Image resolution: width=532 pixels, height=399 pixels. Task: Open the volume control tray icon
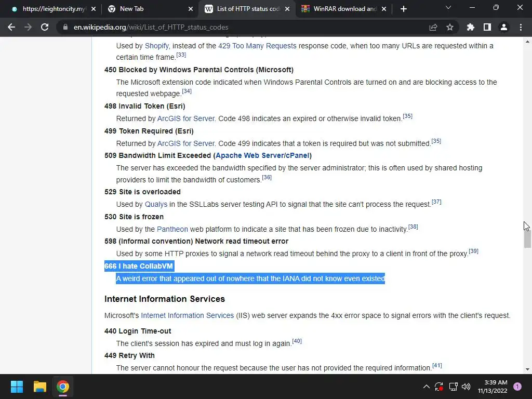(x=466, y=387)
